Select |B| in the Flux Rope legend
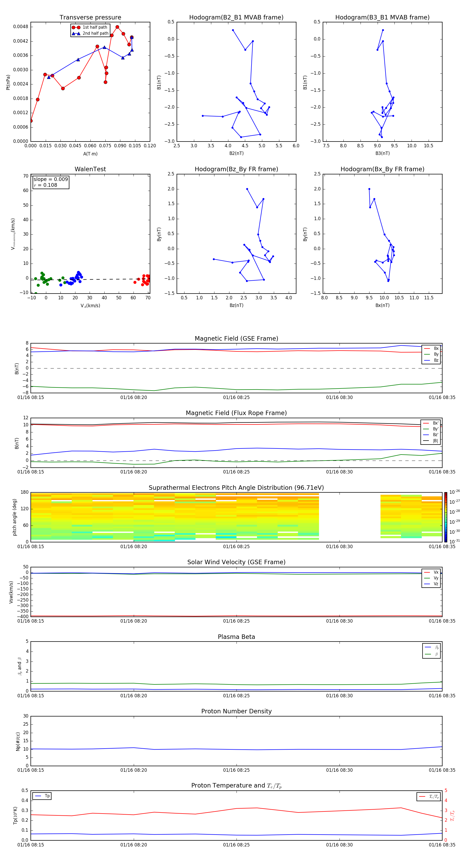This screenshot has width=473, height=868. tap(431, 441)
